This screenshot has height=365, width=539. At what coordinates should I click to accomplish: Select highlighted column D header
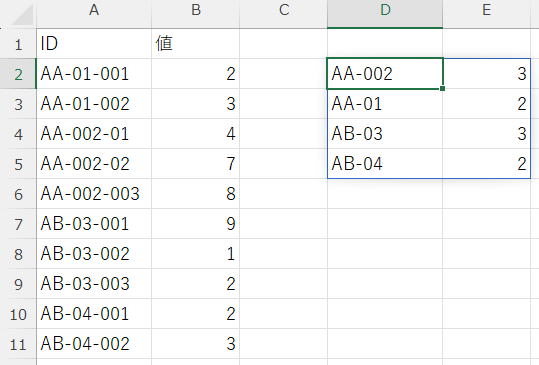coord(385,14)
